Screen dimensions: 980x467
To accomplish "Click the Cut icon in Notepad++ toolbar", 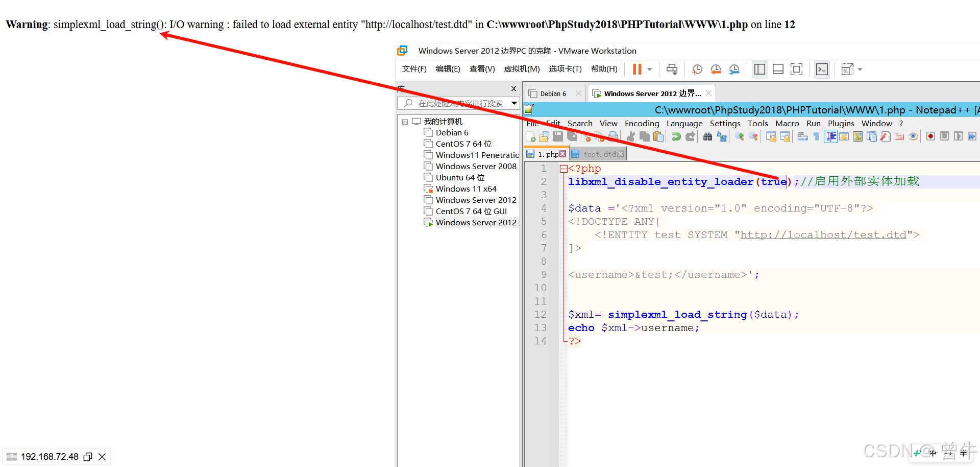I will 631,136.
